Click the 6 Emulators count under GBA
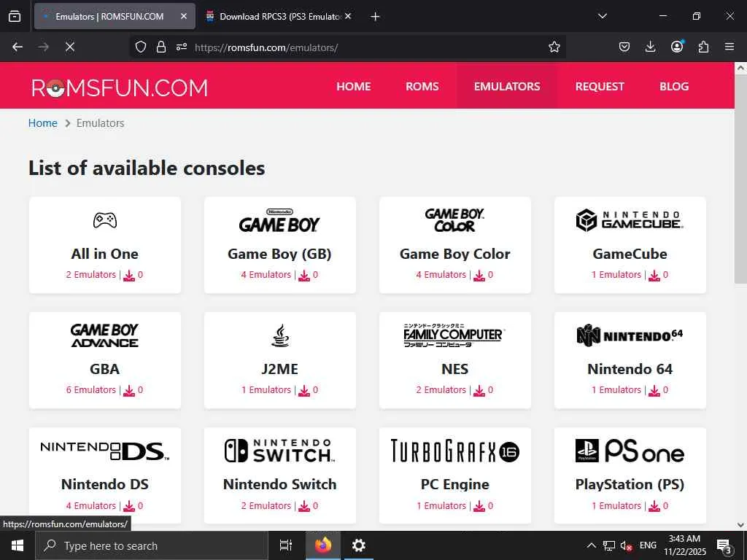Viewport: 747px width, 560px height. point(91,389)
